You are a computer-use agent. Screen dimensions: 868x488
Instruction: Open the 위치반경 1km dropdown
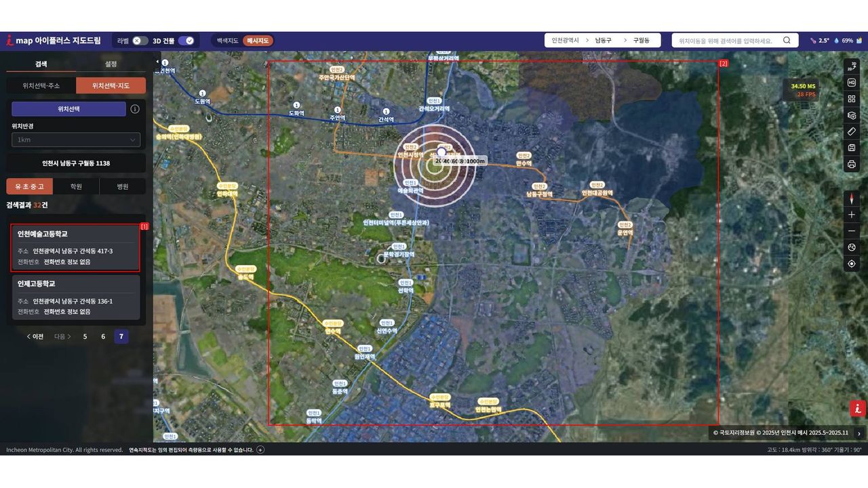pyautogui.click(x=76, y=140)
